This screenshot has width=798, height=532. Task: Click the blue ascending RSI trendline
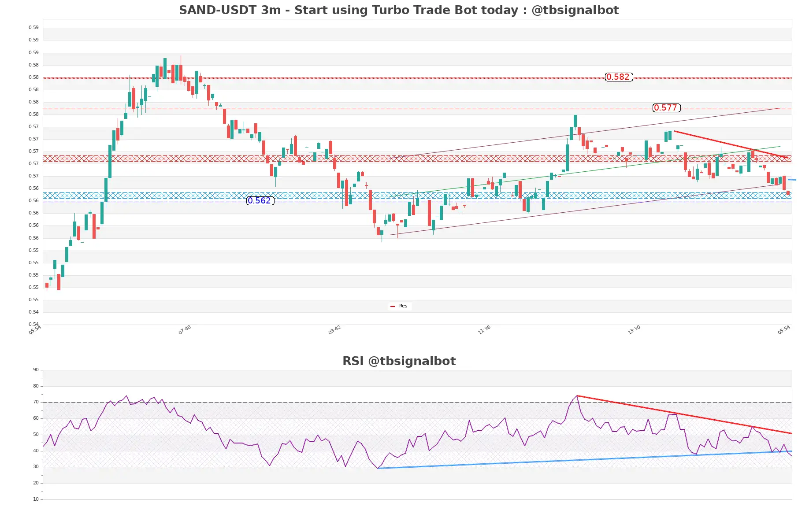tap(585, 460)
